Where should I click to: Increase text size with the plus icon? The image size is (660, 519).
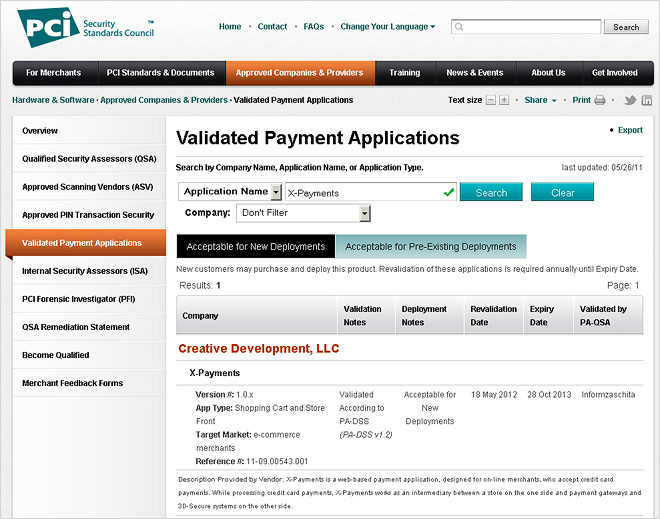point(504,100)
